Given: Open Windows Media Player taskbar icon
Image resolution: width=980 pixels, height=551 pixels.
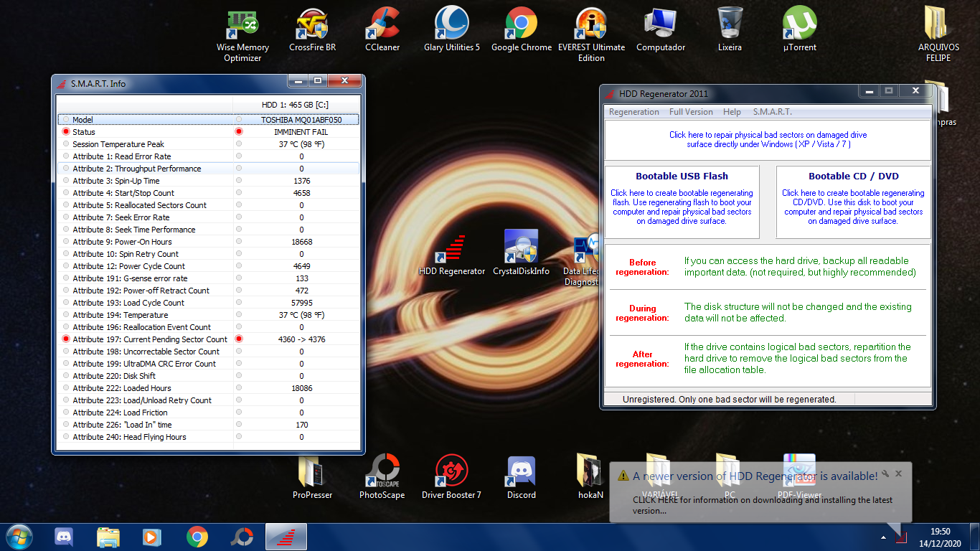Looking at the screenshot, I should pos(151,537).
